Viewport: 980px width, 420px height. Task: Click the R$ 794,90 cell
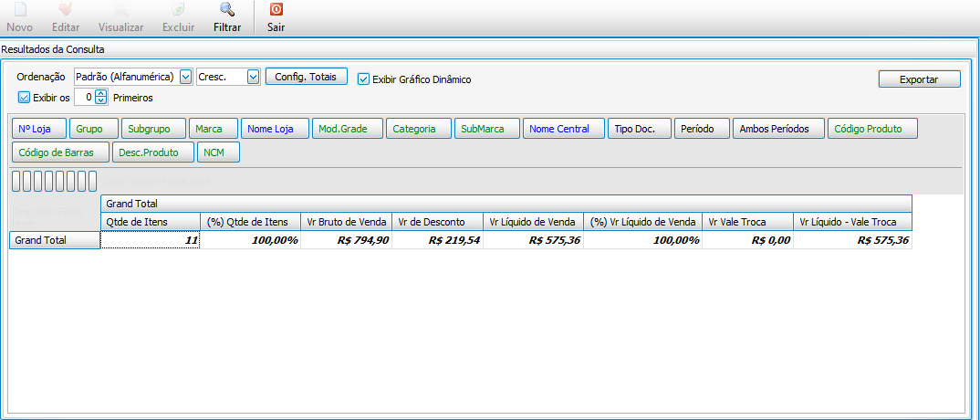[347, 240]
